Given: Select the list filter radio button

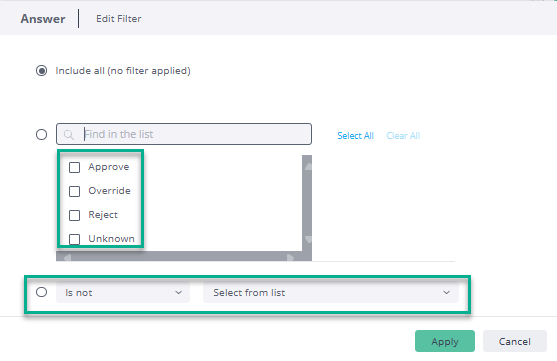Looking at the screenshot, I should point(42,134).
